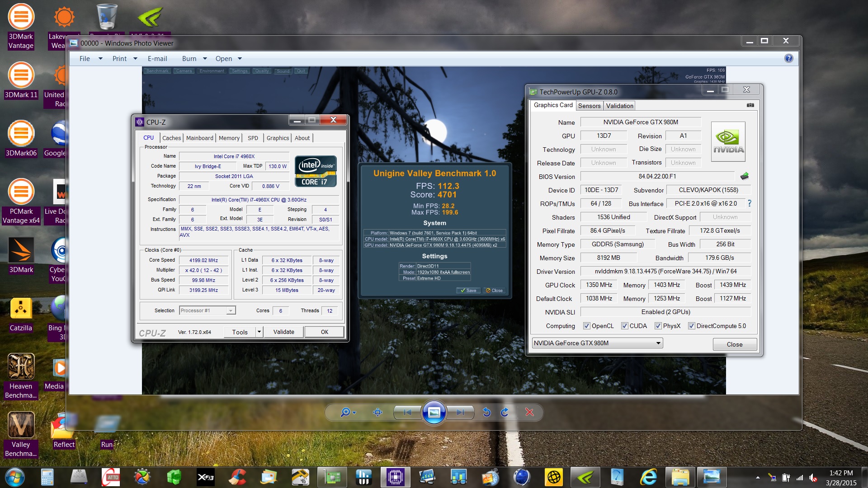Screen dimensions: 868x488
Task: Click the CPU-Z Tools button
Action: click(x=240, y=332)
